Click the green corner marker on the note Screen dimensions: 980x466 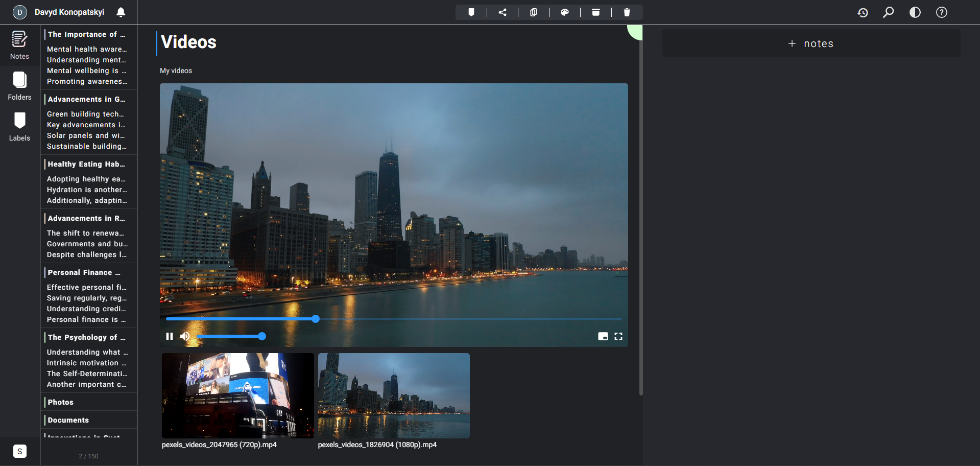(635, 32)
